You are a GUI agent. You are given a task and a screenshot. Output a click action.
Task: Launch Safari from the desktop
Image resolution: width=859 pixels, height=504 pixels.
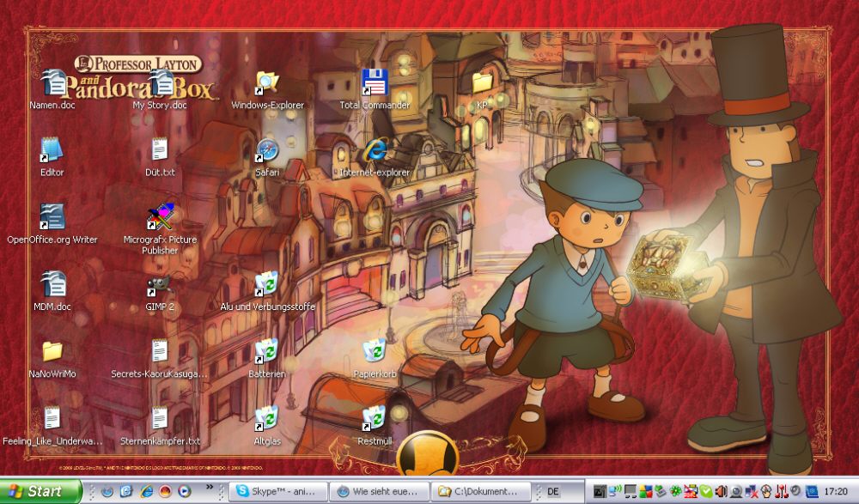click(x=267, y=151)
